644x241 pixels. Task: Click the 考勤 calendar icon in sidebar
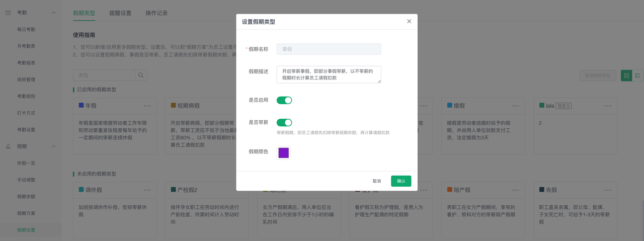[8, 13]
